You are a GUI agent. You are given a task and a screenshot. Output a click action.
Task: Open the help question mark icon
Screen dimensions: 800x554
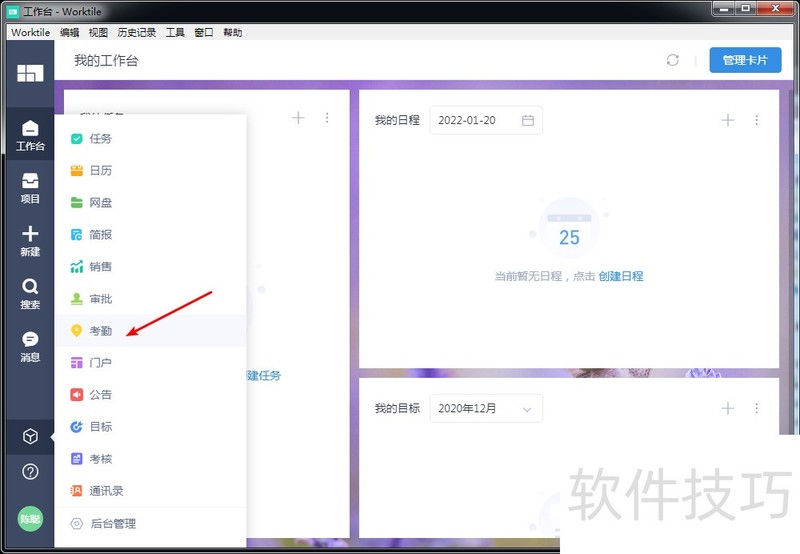pos(30,471)
